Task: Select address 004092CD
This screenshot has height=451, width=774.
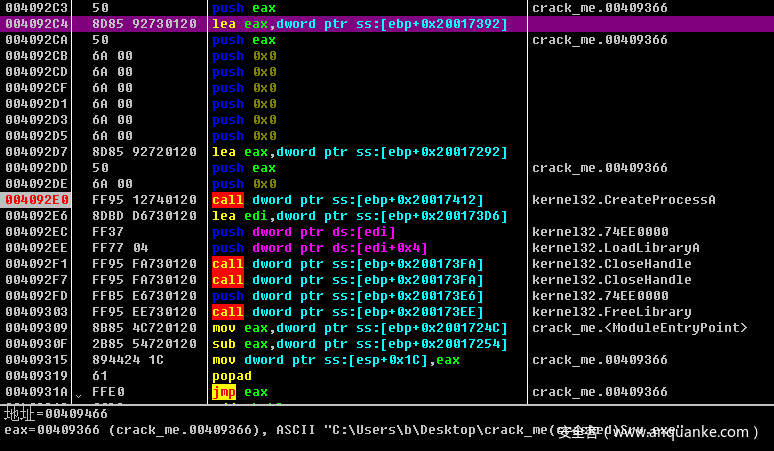Action: (36, 72)
